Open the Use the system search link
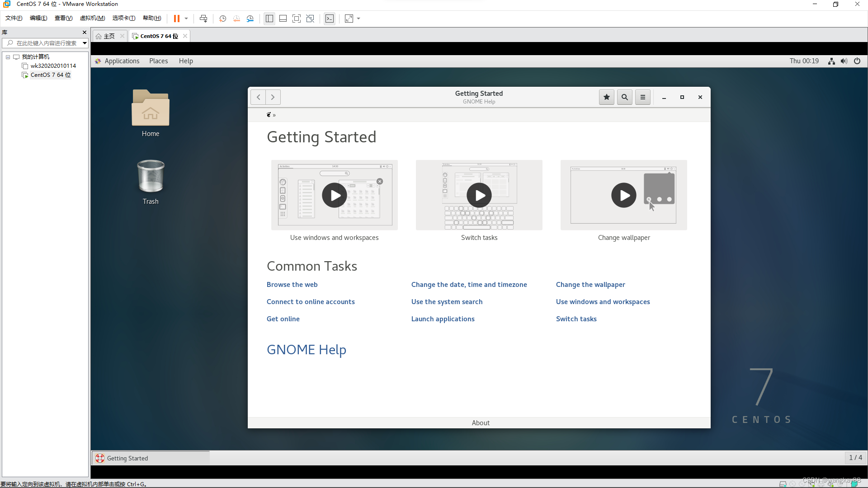Screen dimensions: 868x488 coord(447,302)
